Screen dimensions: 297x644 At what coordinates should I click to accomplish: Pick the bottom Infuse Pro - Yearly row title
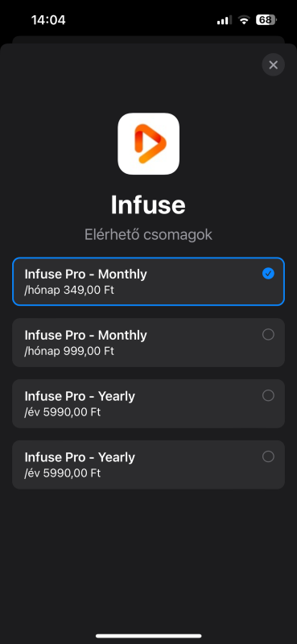click(x=80, y=457)
